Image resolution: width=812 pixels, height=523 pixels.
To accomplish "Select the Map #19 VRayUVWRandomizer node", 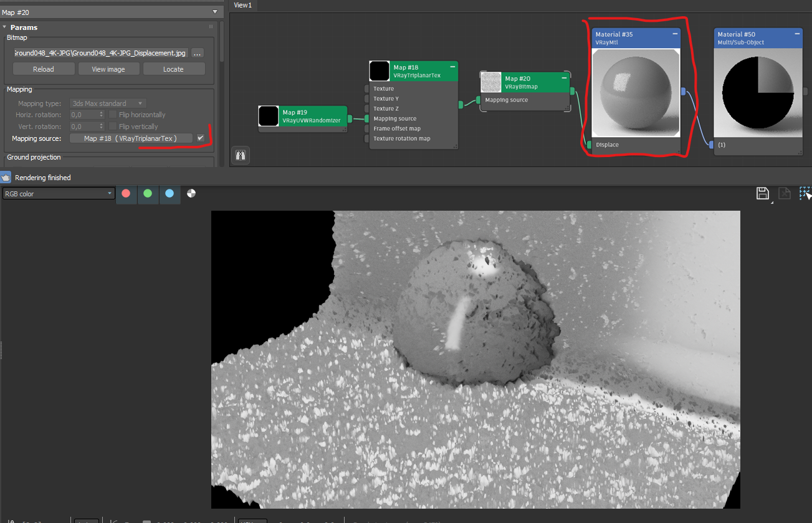I will pos(303,118).
